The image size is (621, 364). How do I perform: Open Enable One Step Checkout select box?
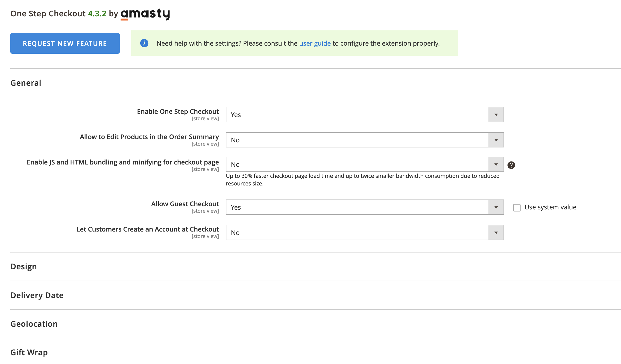[357, 114]
